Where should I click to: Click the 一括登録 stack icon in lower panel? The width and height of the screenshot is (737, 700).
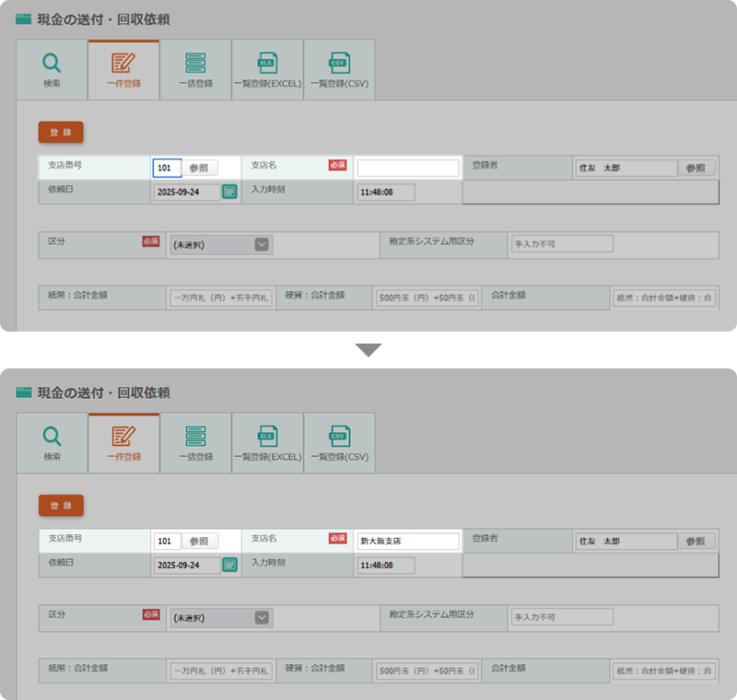pos(195,436)
